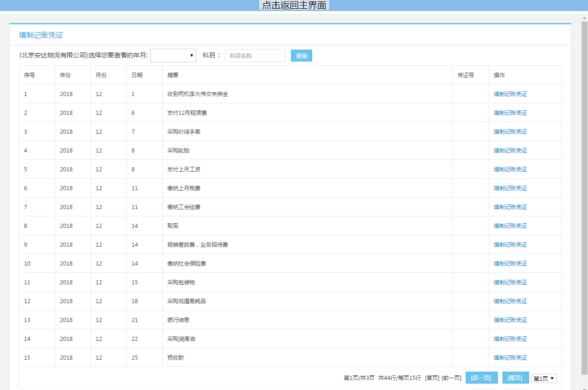The height and width of the screenshot is (390, 588).
Task: Open 填制记账凭证 for 取现 row
Action: 510,226
